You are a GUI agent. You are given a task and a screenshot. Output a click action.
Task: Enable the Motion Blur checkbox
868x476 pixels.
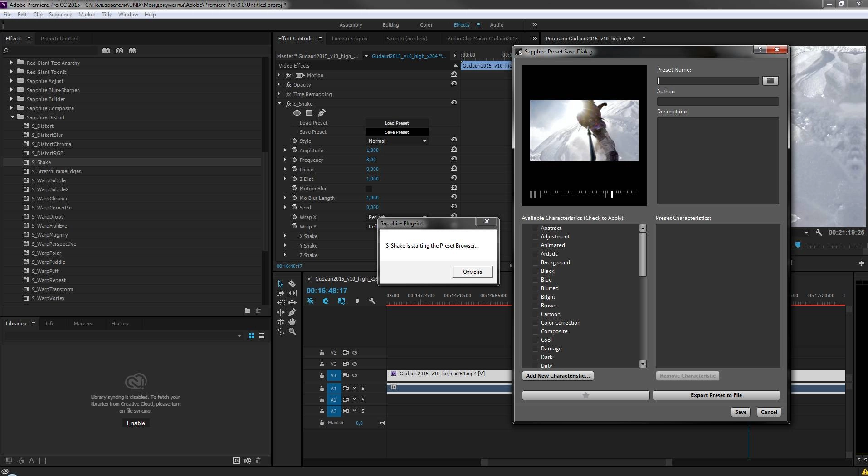(x=369, y=189)
